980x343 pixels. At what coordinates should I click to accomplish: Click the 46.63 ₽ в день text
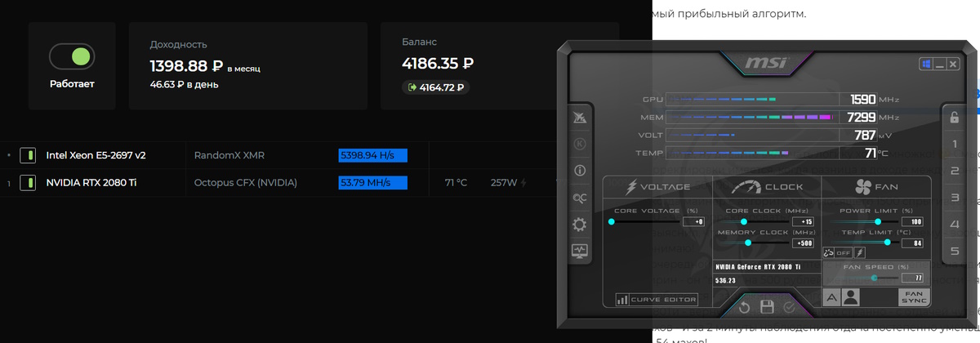click(184, 84)
